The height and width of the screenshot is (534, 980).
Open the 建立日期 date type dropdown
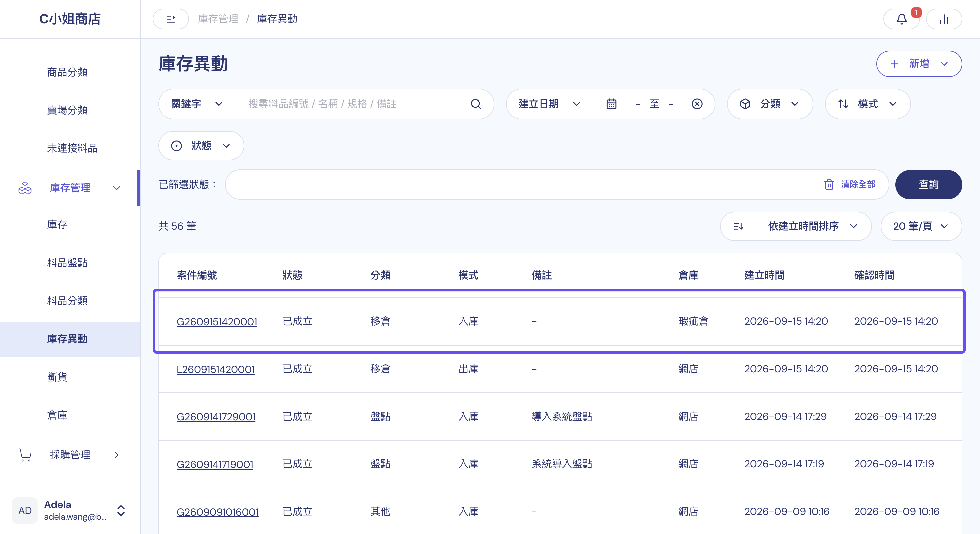(549, 104)
